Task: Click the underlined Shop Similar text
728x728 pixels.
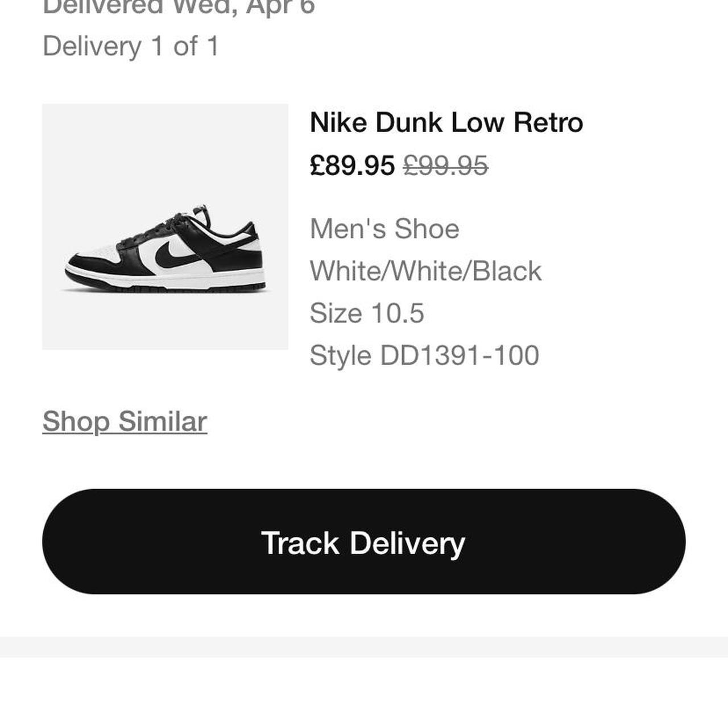Action: [x=124, y=421]
